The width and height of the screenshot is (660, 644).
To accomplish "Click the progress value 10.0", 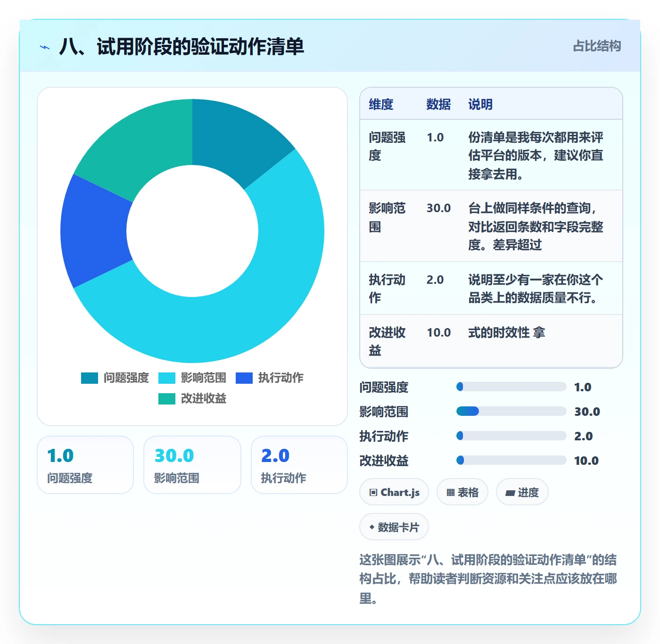I will coord(586,461).
